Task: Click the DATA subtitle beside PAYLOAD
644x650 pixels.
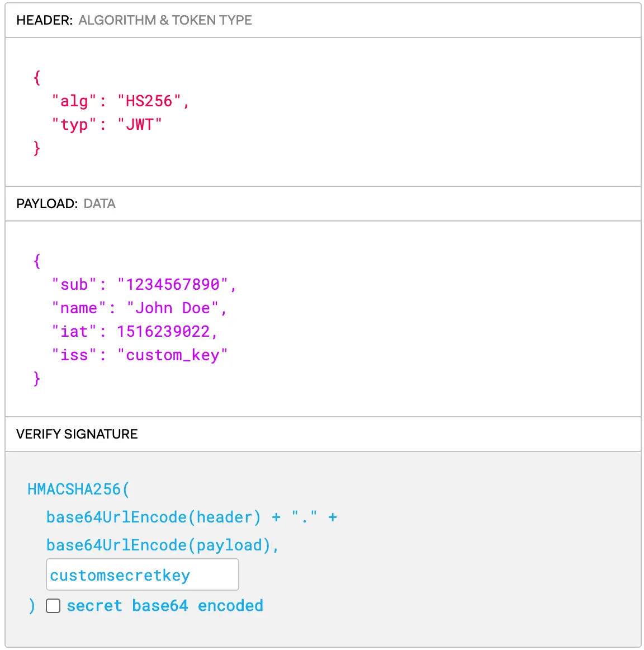Action: (100, 204)
